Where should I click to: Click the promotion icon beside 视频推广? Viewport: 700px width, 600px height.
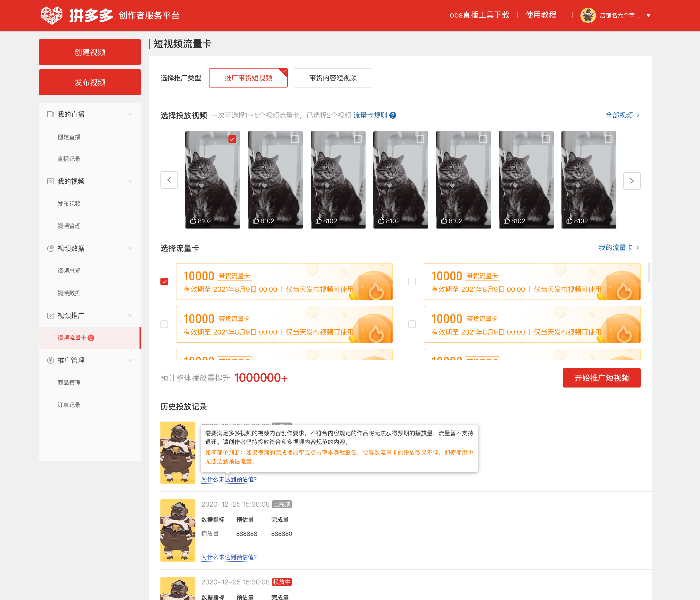pyautogui.click(x=50, y=316)
